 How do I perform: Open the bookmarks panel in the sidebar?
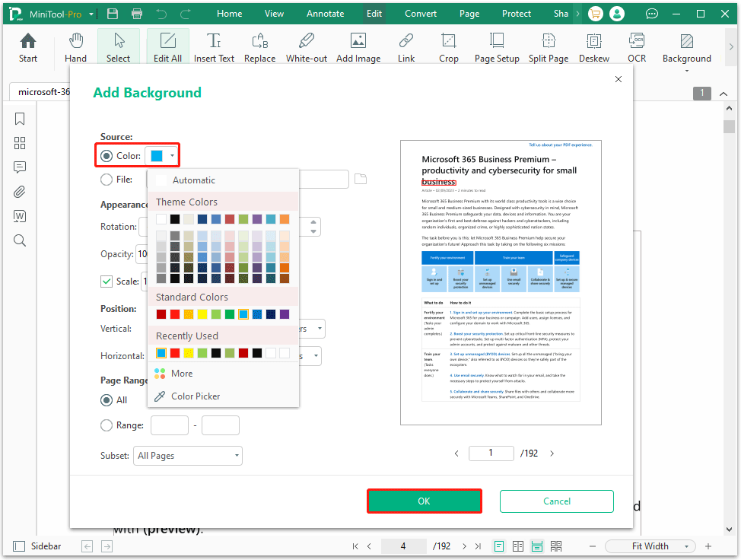[19, 119]
